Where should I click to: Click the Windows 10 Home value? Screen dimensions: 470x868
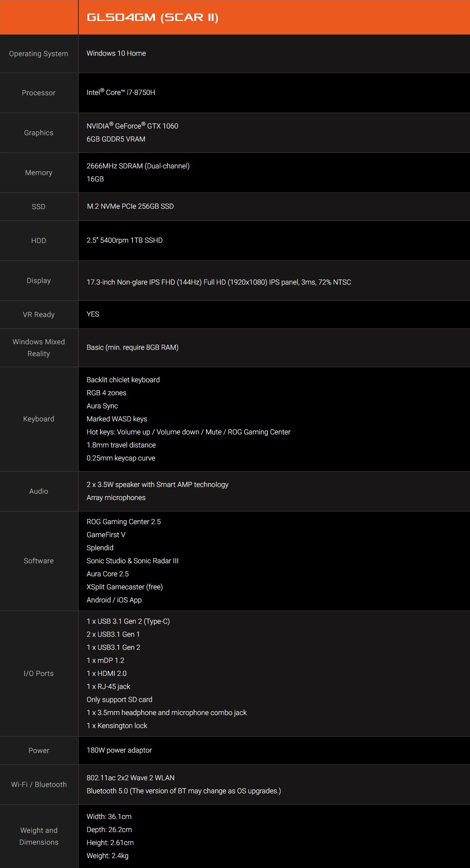[x=116, y=53]
